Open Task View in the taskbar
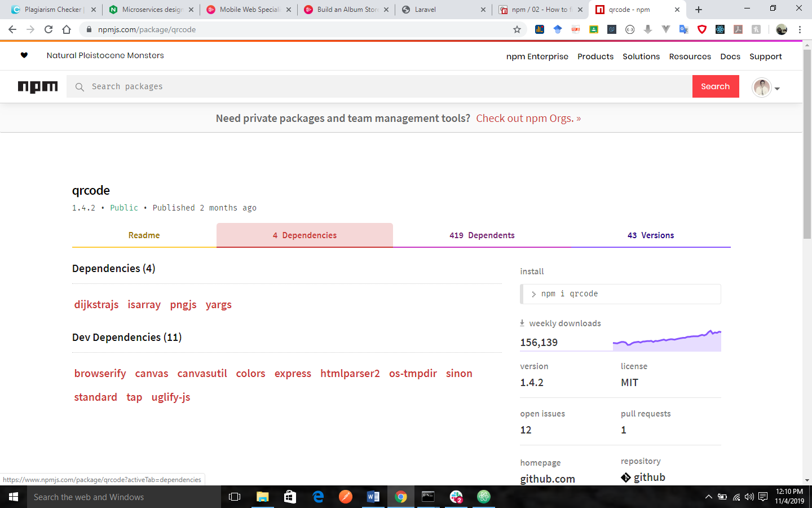812x508 pixels. [235, 497]
